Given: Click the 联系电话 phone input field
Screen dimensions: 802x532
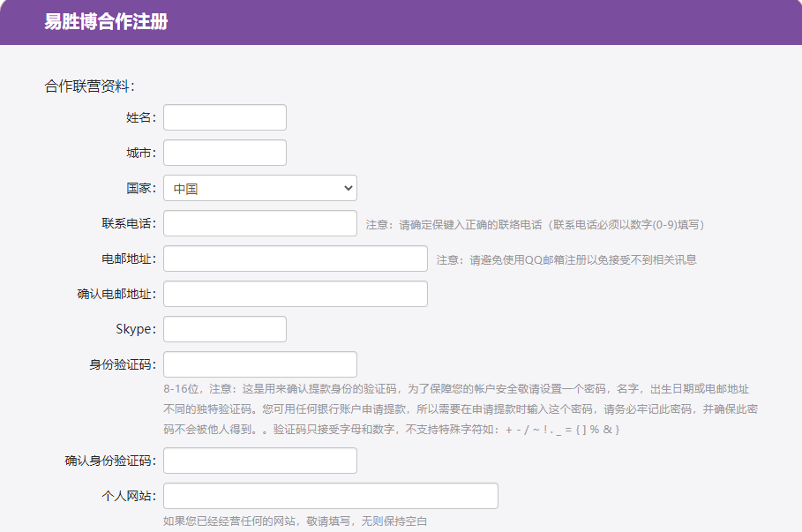Looking at the screenshot, I should pyautogui.click(x=259, y=223).
